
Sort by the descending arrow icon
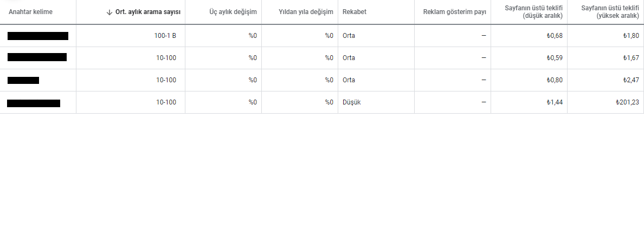point(110,12)
